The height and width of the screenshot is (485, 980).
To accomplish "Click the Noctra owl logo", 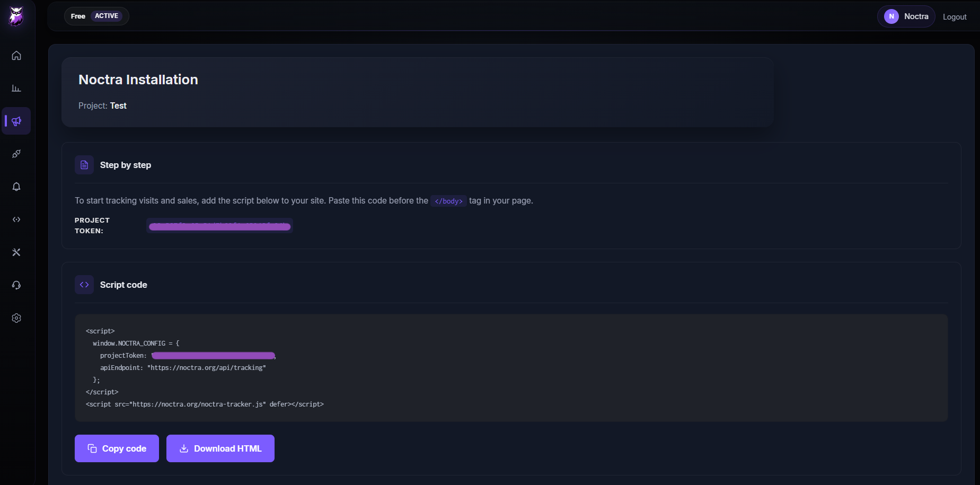I will [x=16, y=16].
